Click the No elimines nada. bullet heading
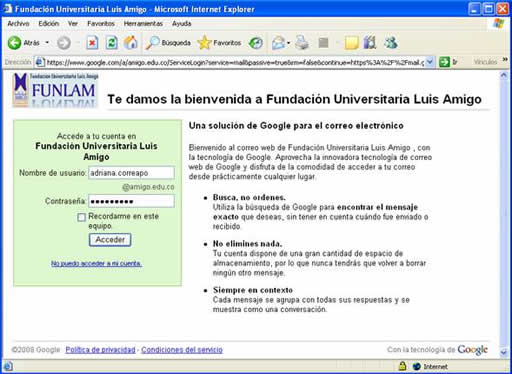Viewport: 512px width, 374px height. click(x=247, y=244)
